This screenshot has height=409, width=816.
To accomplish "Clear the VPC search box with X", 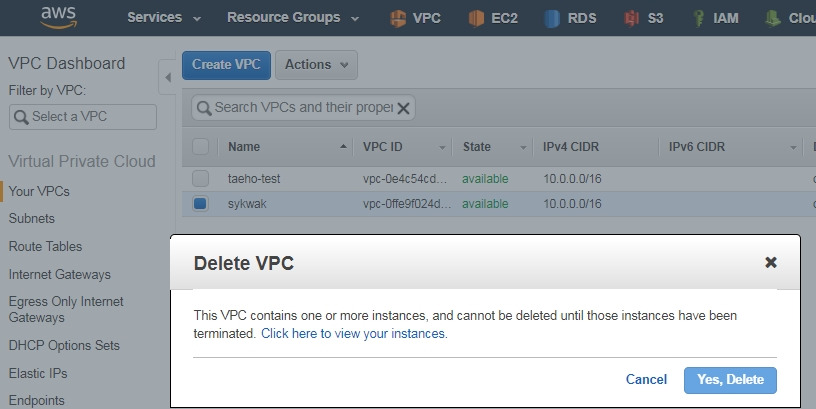I will point(403,108).
